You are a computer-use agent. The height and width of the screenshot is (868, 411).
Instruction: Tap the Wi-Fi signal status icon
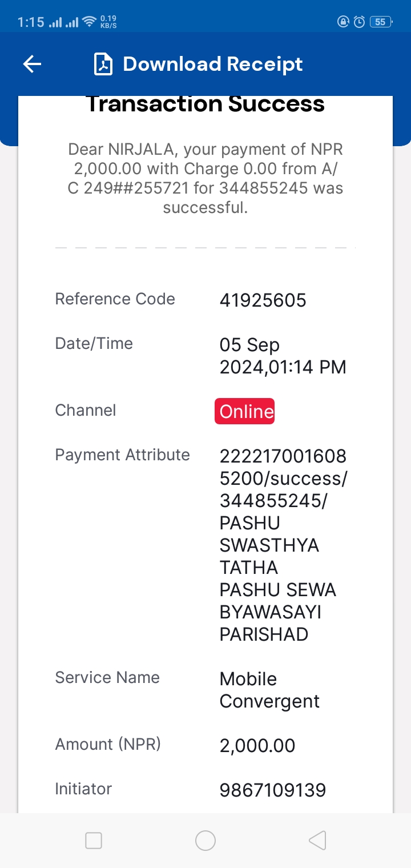click(89, 22)
